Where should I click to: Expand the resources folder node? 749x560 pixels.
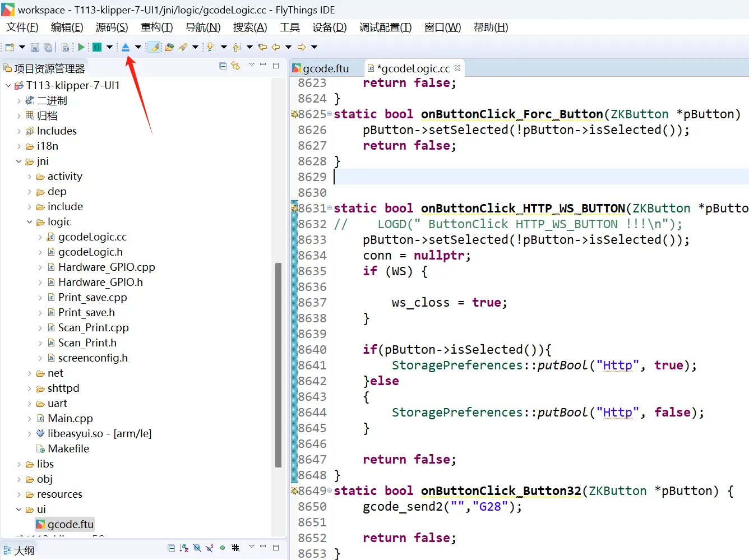pos(19,494)
